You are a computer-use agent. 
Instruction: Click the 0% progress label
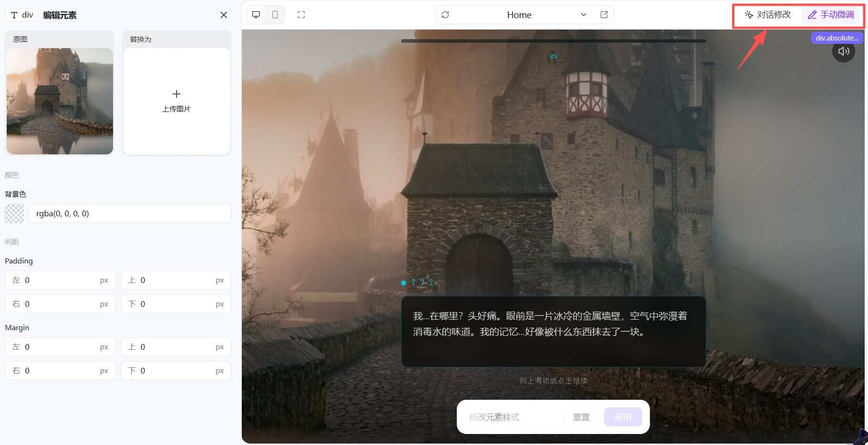click(553, 56)
